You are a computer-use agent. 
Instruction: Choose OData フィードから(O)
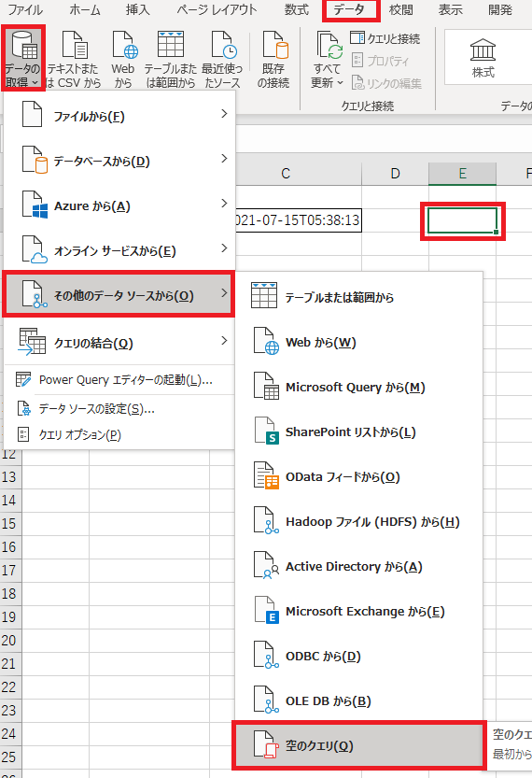(358, 476)
